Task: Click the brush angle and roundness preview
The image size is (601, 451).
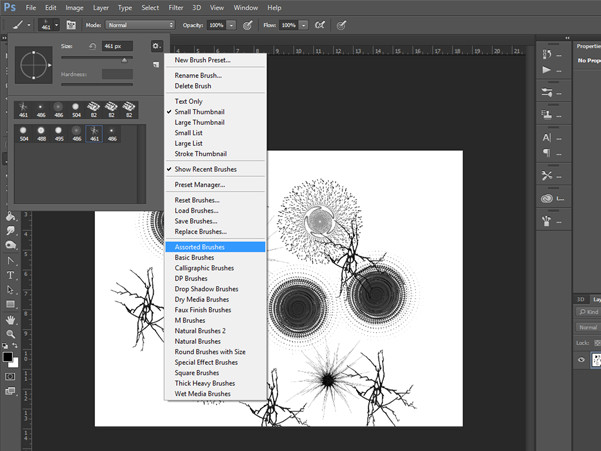Action: pos(34,65)
